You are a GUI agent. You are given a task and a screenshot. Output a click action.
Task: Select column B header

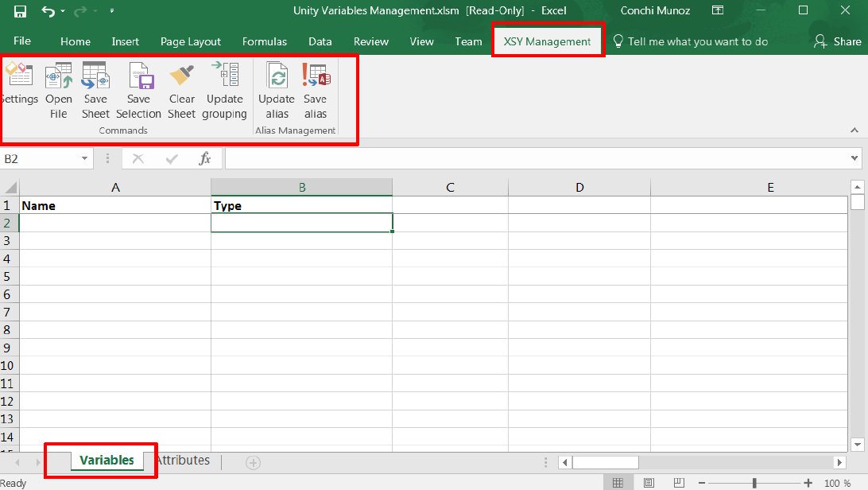click(x=302, y=187)
